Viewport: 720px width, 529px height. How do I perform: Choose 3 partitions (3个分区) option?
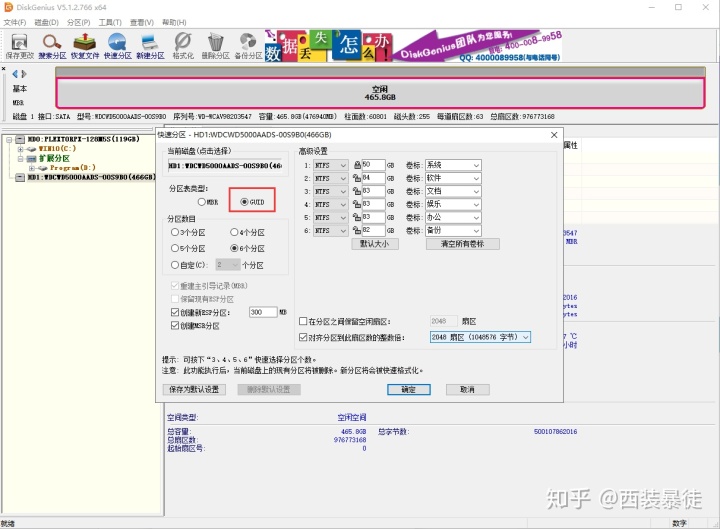pos(188,233)
